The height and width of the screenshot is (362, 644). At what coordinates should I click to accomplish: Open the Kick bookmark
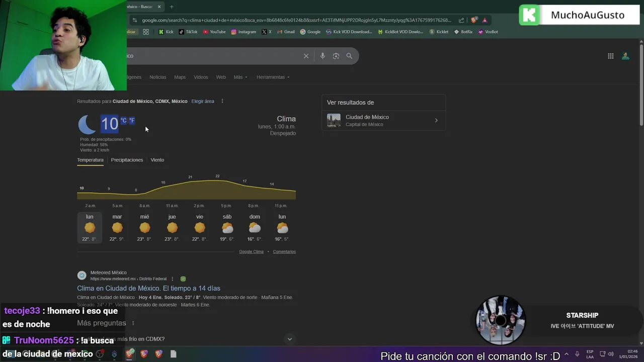(x=166, y=32)
